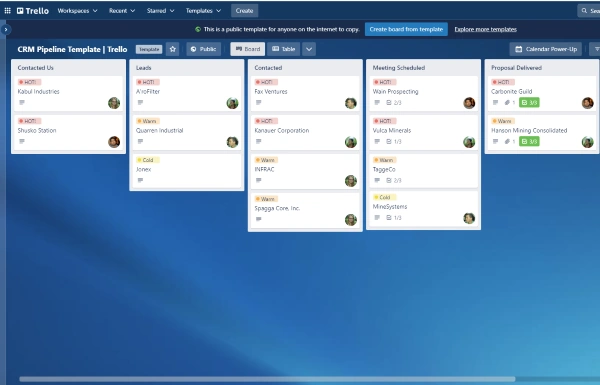
Task: Click description icon on INFRAC card
Action: point(259,180)
